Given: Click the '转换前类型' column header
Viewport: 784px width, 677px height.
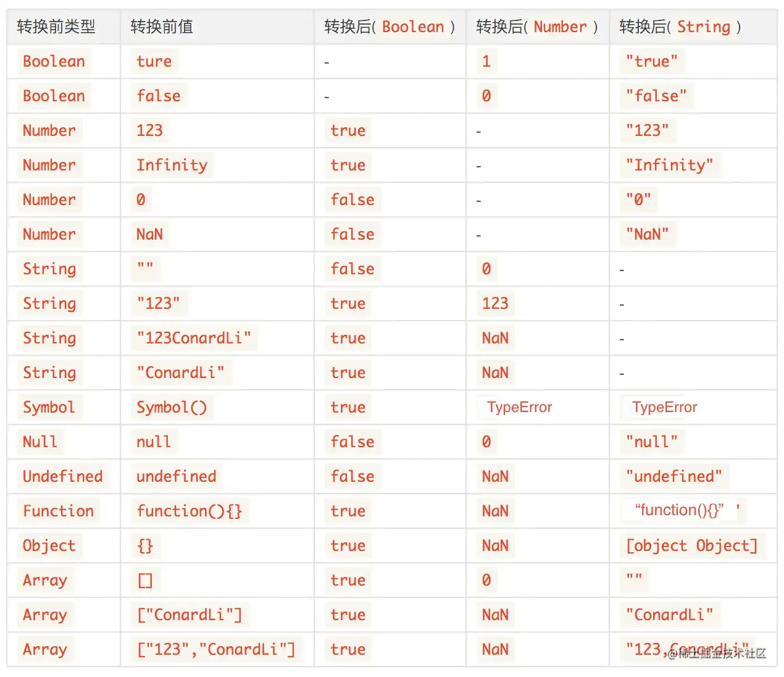Looking at the screenshot, I should tap(56, 27).
